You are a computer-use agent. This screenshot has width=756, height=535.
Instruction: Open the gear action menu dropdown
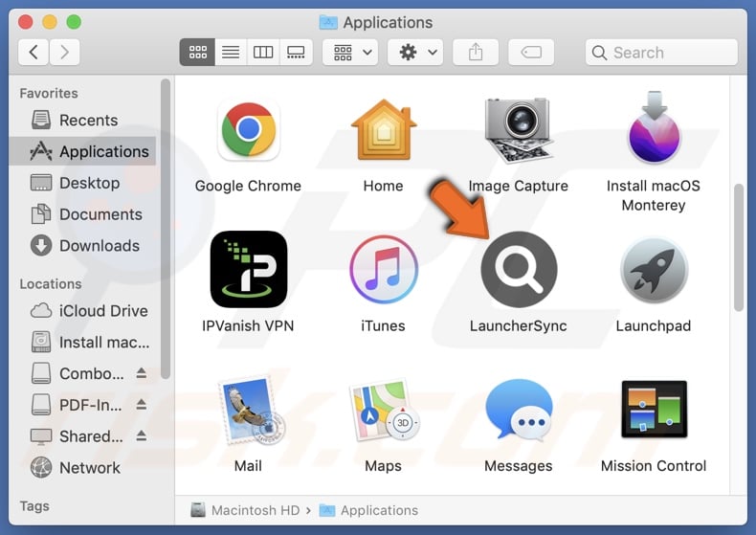415,52
